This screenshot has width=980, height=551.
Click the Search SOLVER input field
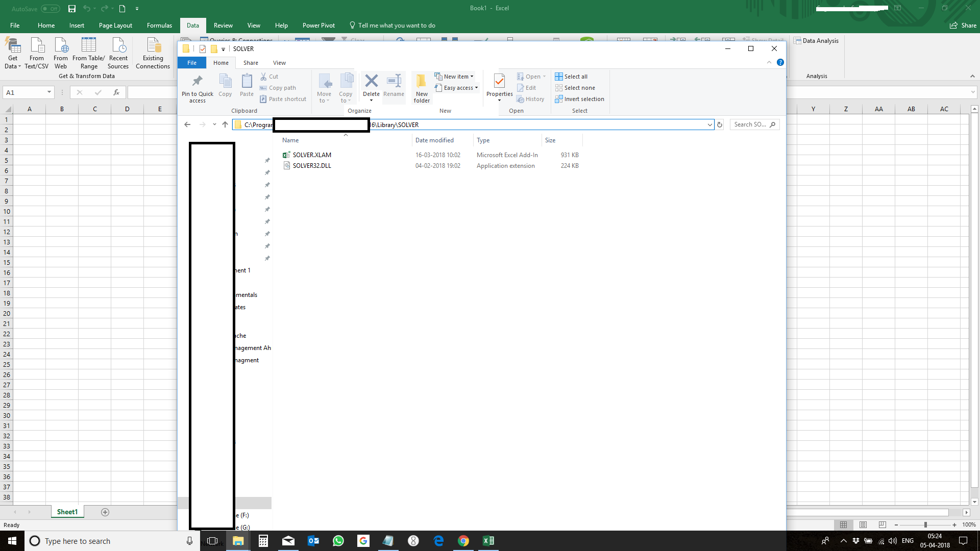750,125
